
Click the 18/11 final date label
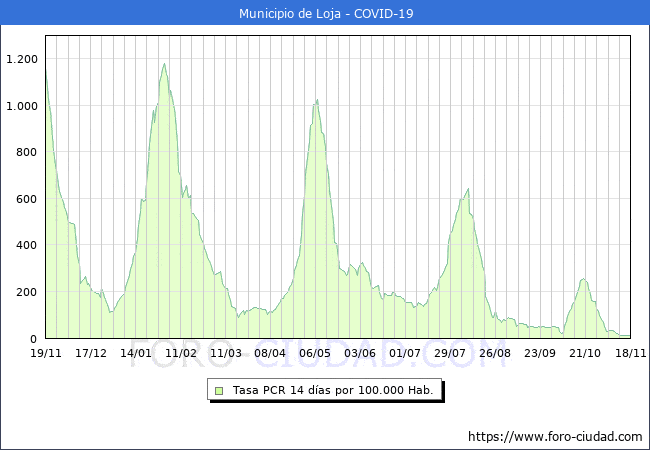(x=630, y=353)
